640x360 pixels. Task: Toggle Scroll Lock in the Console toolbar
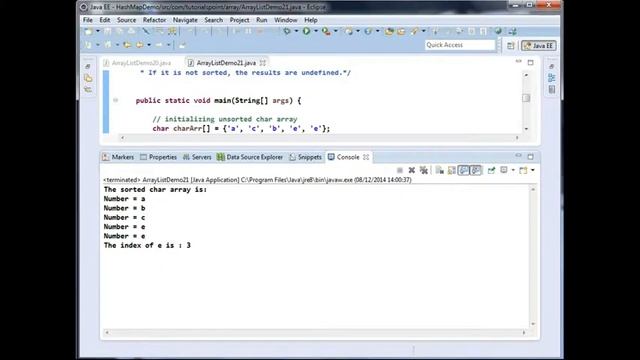pos(452,170)
